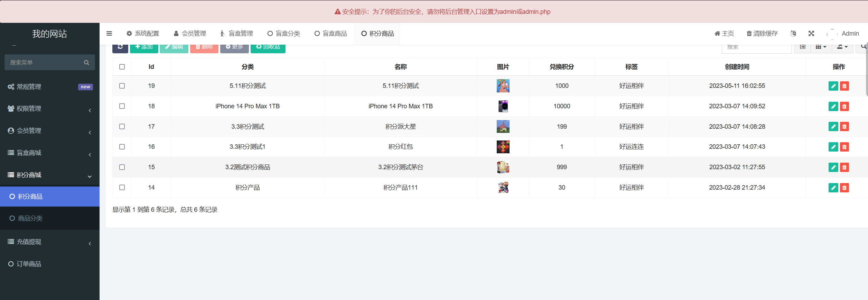Switch to the 盲盒商品 tab
The height and width of the screenshot is (300, 868).
[330, 34]
